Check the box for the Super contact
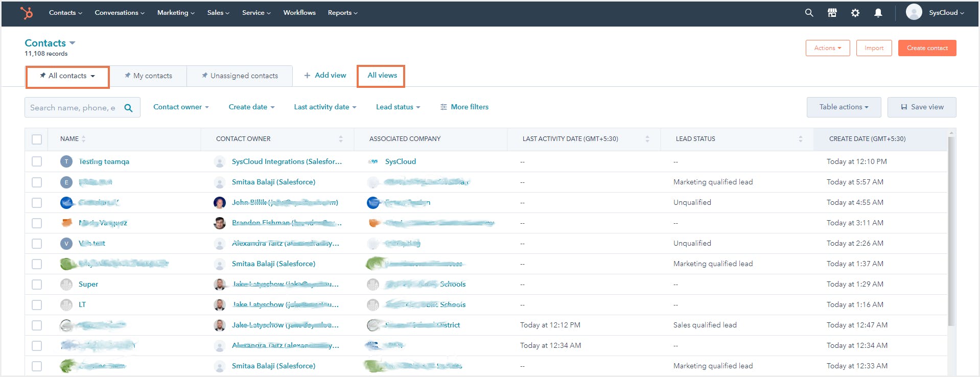Image resolution: width=980 pixels, height=377 pixels. 37,284
